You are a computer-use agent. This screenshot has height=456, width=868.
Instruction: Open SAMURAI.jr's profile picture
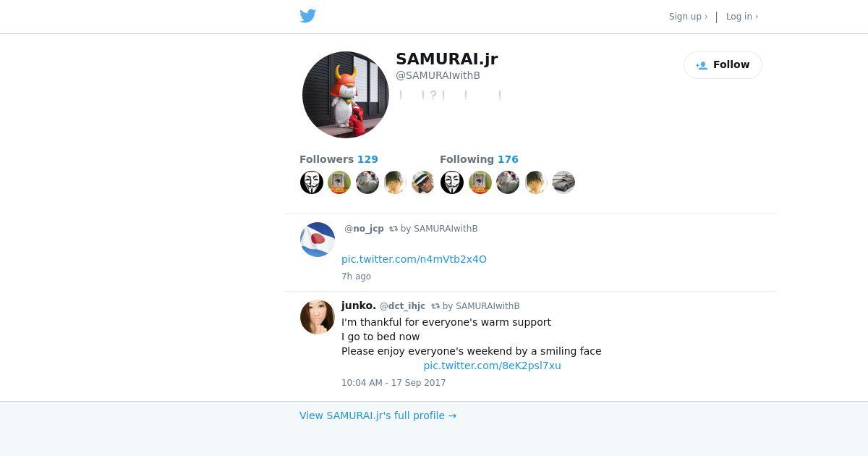click(346, 95)
